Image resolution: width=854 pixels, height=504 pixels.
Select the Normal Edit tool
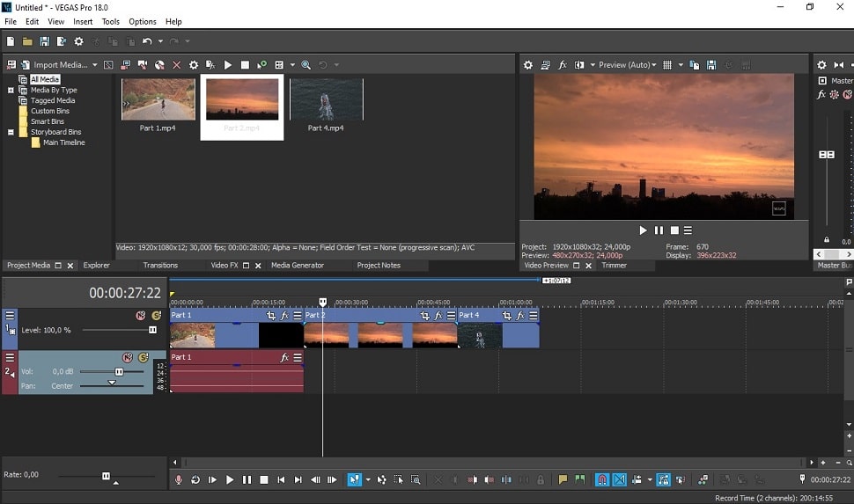[355, 479]
